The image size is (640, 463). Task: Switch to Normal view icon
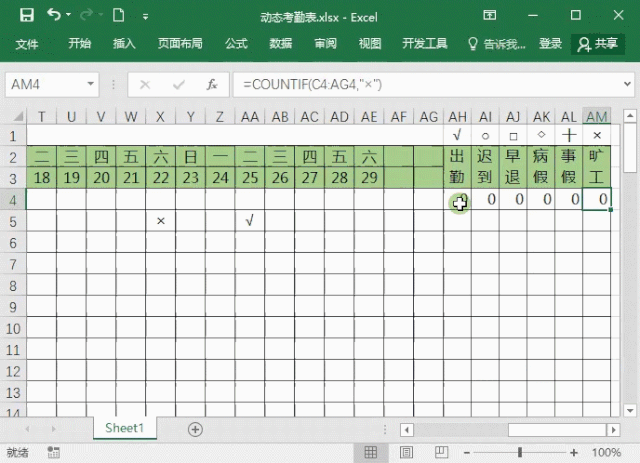(x=371, y=452)
